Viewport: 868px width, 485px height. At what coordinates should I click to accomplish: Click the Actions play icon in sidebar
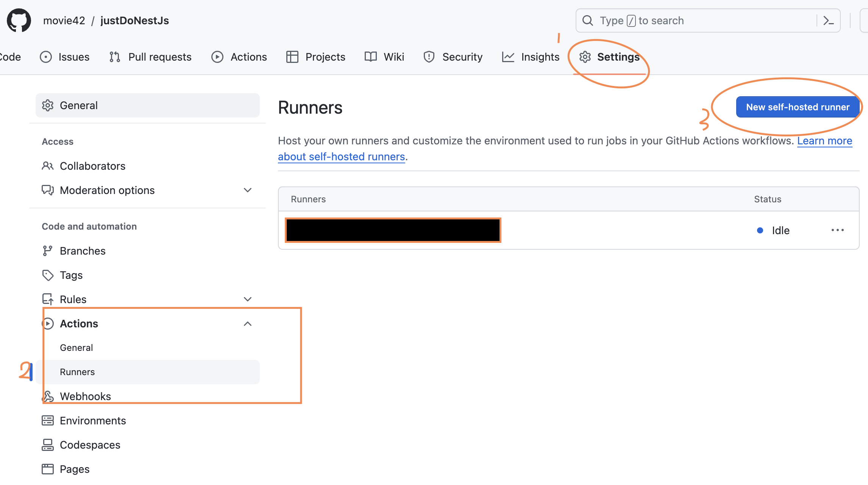pos(48,324)
